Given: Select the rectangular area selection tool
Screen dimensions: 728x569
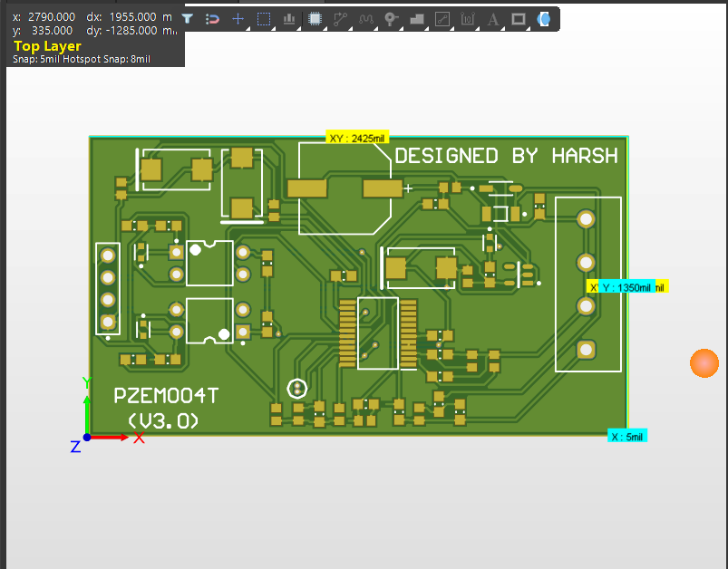Looking at the screenshot, I should (263, 19).
